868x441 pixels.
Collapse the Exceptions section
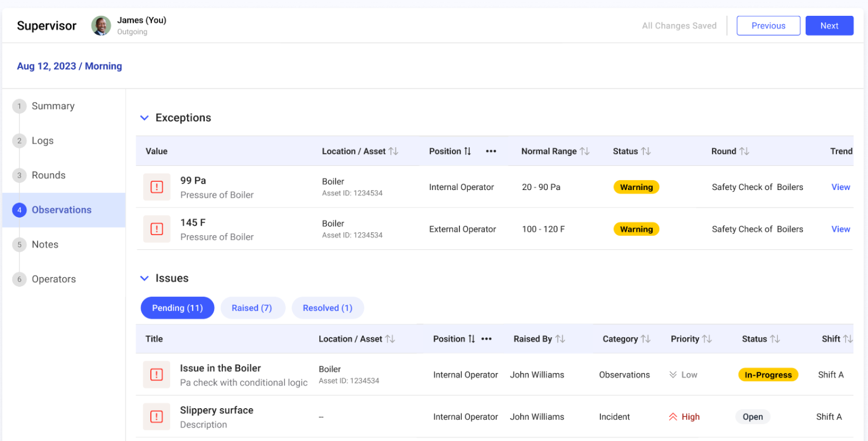tap(144, 118)
